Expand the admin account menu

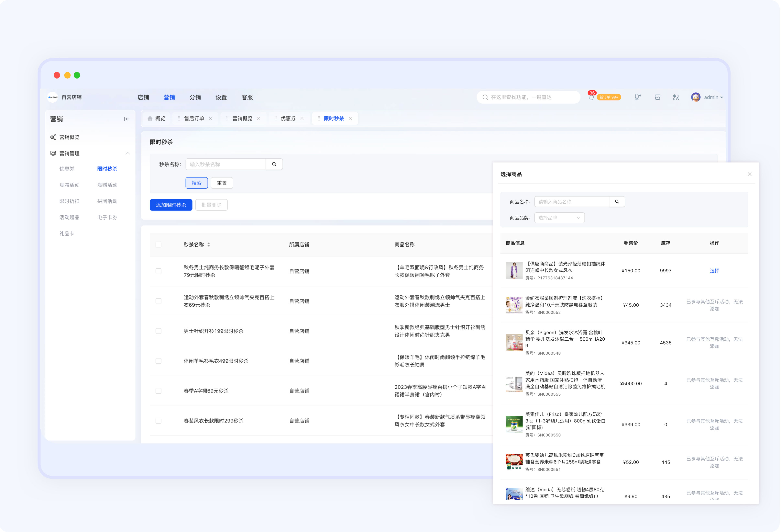click(x=707, y=97)
